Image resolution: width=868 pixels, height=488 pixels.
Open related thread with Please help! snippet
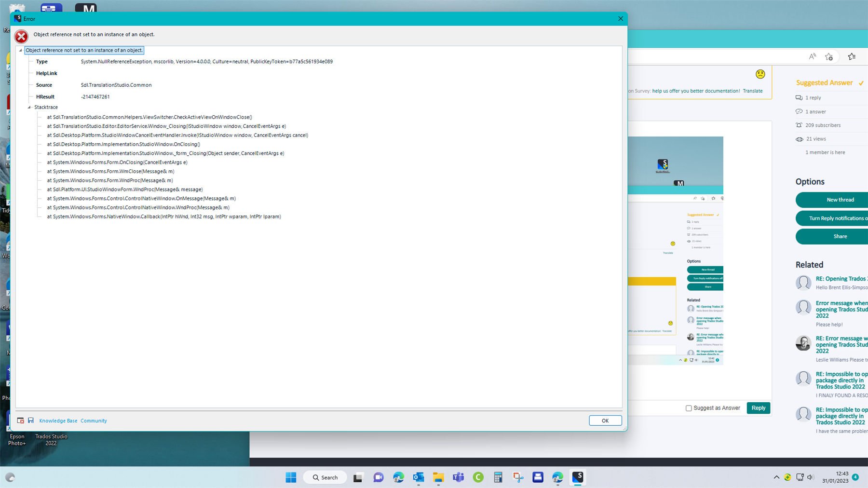841,310
